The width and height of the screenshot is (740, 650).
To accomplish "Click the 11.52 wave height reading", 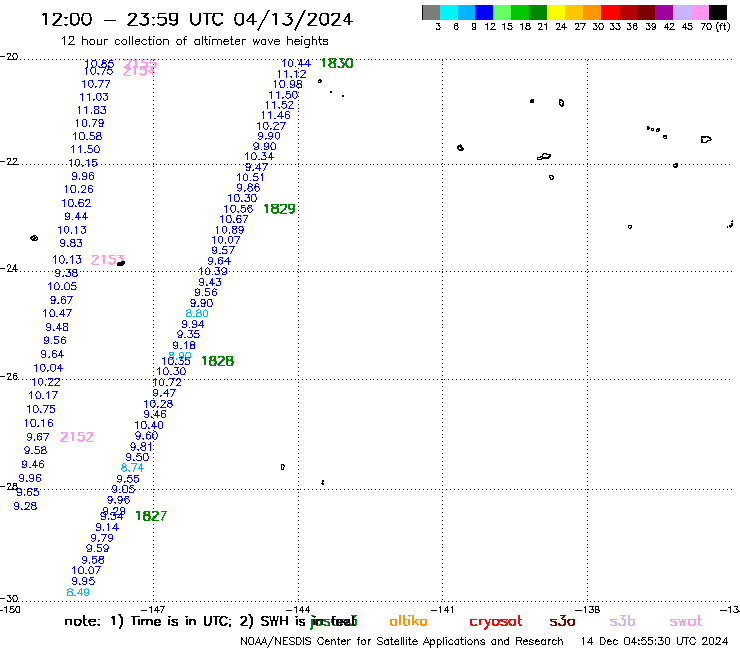I will (x=279, y=105).
